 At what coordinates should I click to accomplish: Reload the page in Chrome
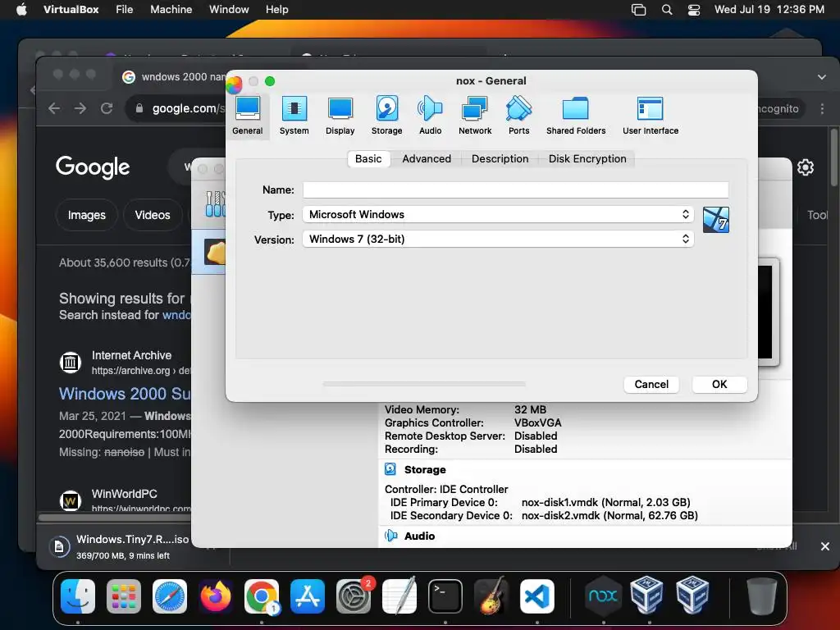click(107, 108)
